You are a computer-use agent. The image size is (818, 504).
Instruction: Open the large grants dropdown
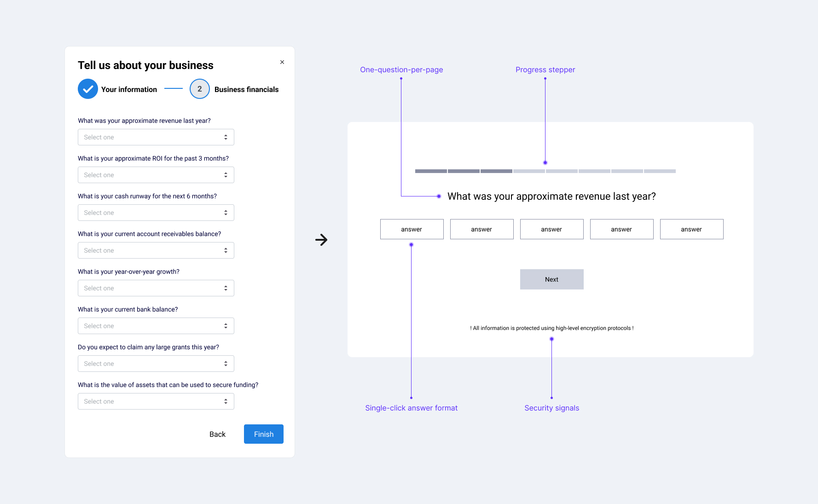point(156,364)
